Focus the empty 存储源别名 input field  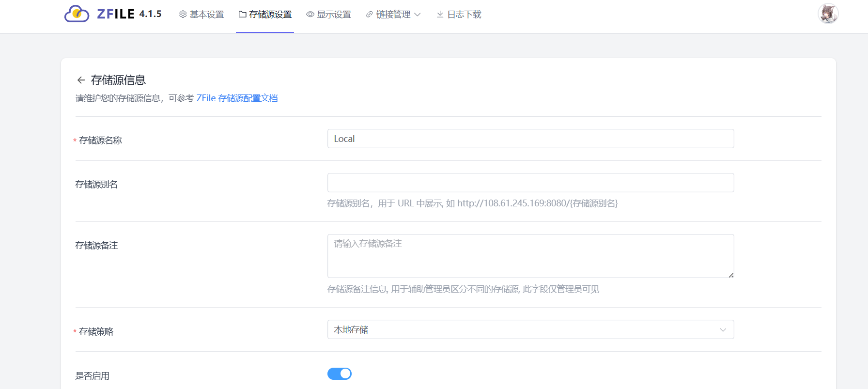(530, 183)
